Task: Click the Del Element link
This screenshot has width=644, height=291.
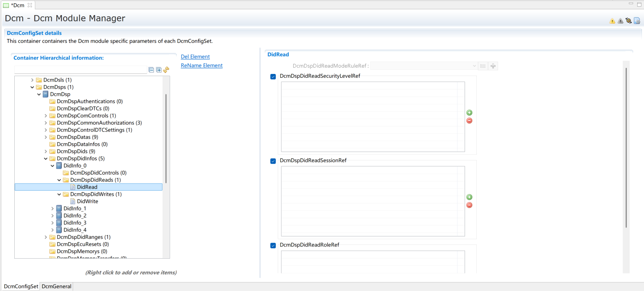Action: coord(195,57)
